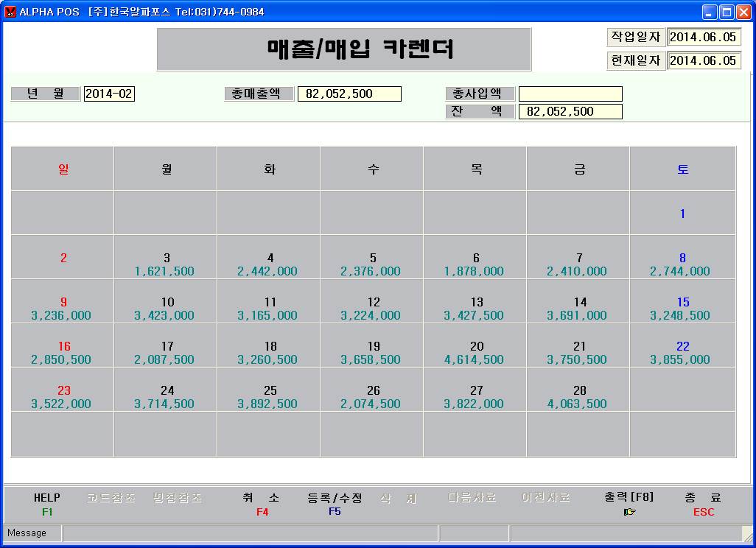Click the 작업일자 date field
The image size is (756, 548).
(x=704, y=37)
